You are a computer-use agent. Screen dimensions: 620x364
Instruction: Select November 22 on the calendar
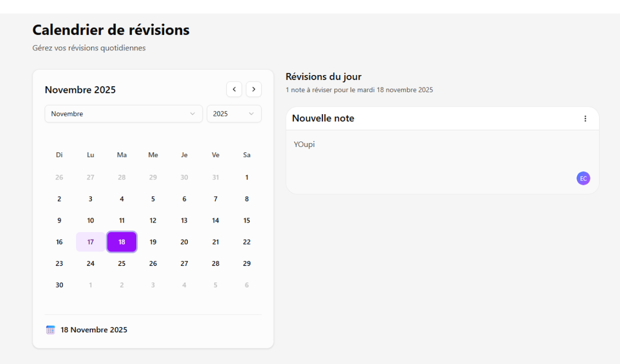point(247,242)
